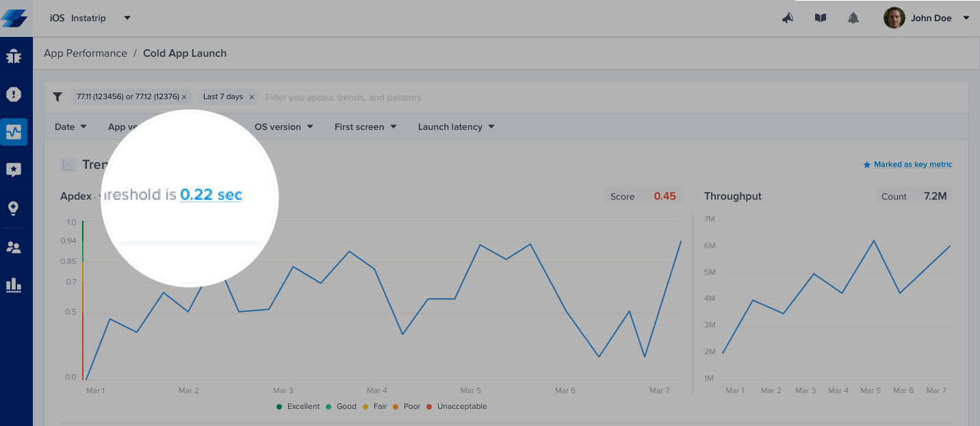This screenshot has height=426, width=980.
Task: Click the Good legend entry
Action: tap(341, 407)
